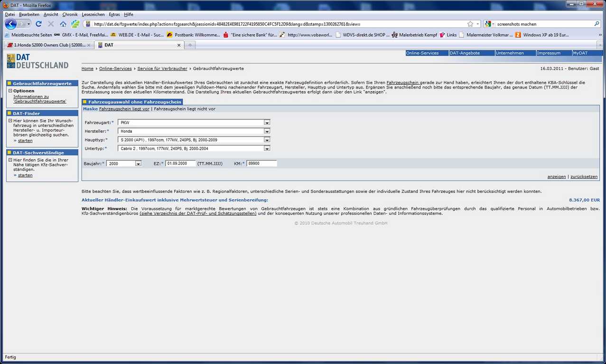Expand the Hersteller dropdown showing Honda

(267, 131)
